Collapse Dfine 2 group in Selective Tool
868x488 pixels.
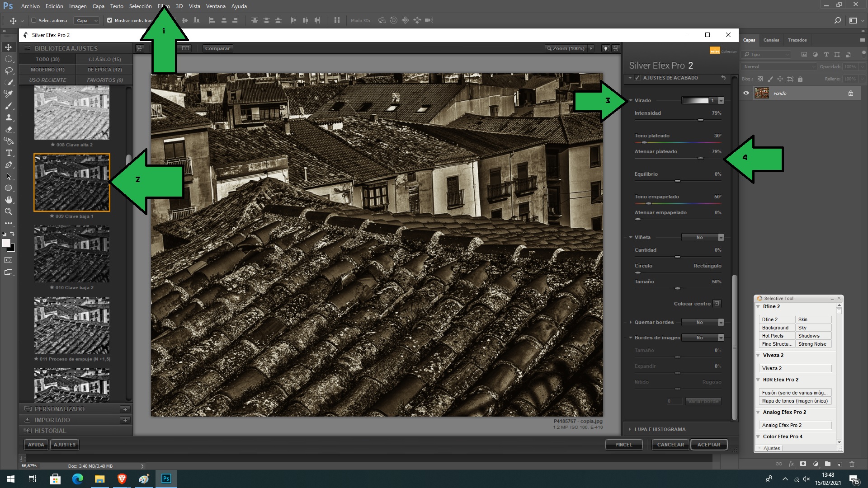[758, 306]
